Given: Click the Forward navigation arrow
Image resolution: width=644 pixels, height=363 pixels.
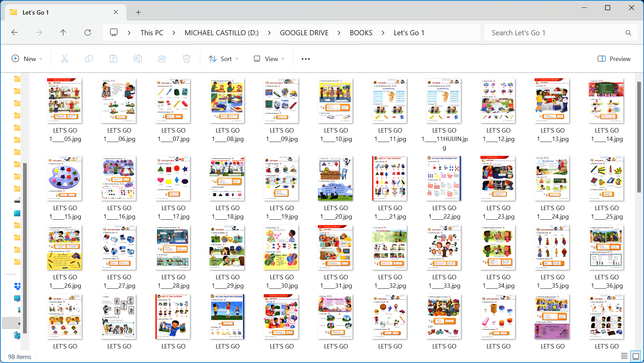Looking at the screenshot, I should click(39, 33).
